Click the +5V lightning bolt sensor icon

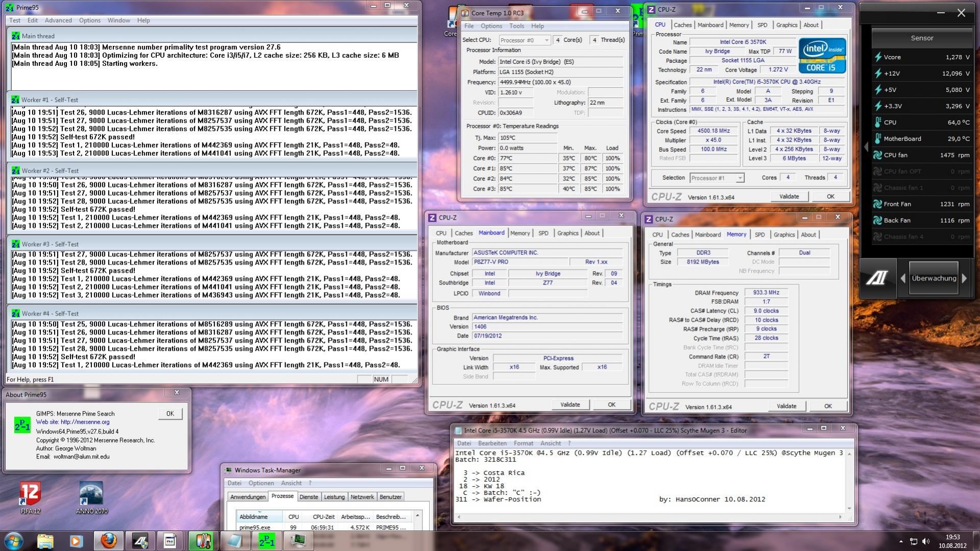click(878, 90)
